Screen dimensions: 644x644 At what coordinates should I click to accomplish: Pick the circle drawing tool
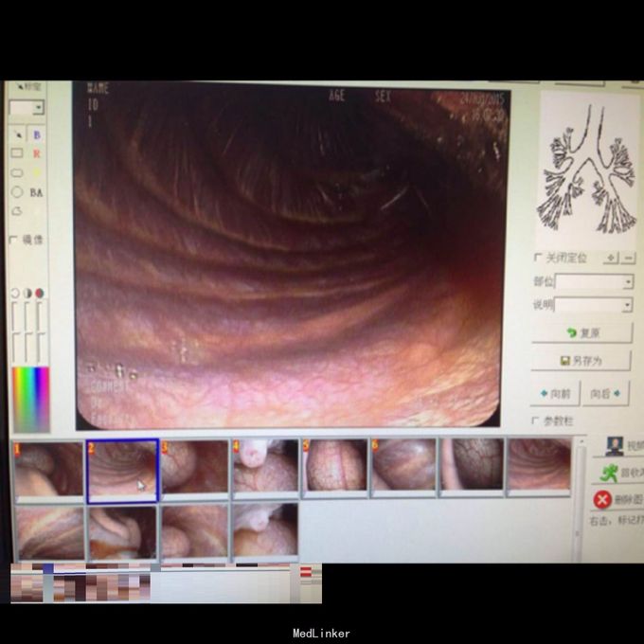17,191
